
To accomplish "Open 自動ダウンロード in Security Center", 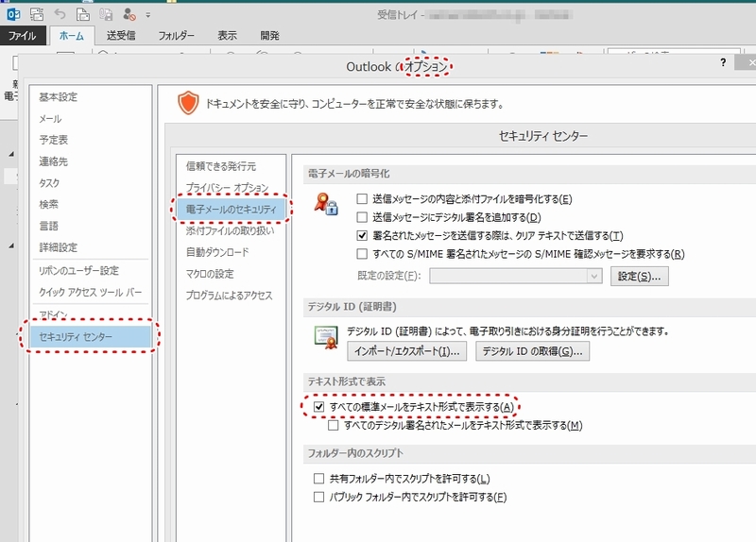I will click(x=231, y=252).
